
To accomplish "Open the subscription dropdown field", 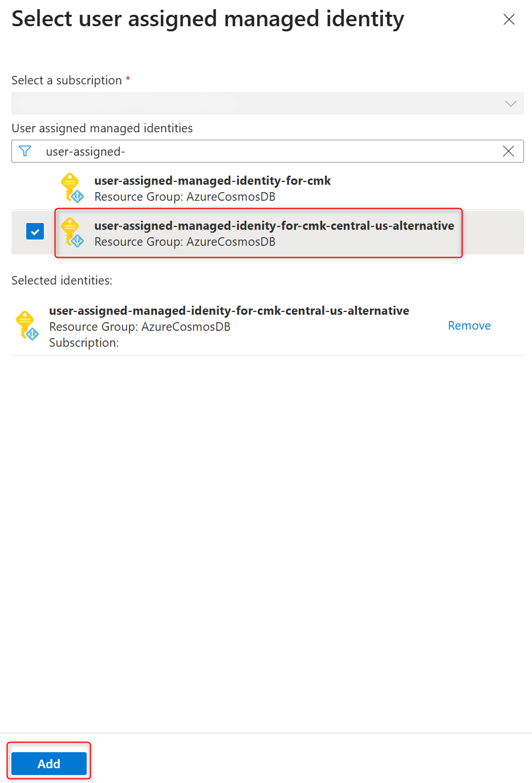I will (267, 103).
